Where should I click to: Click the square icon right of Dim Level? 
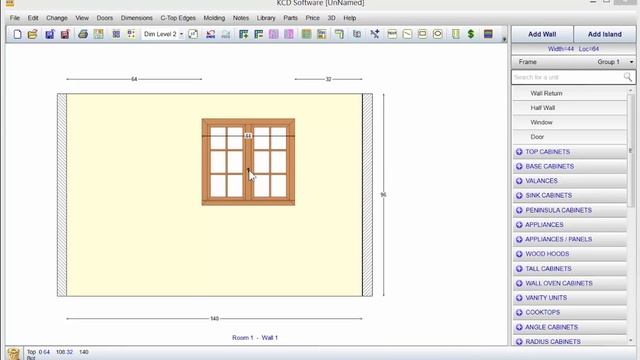click(x=193, y=34)
